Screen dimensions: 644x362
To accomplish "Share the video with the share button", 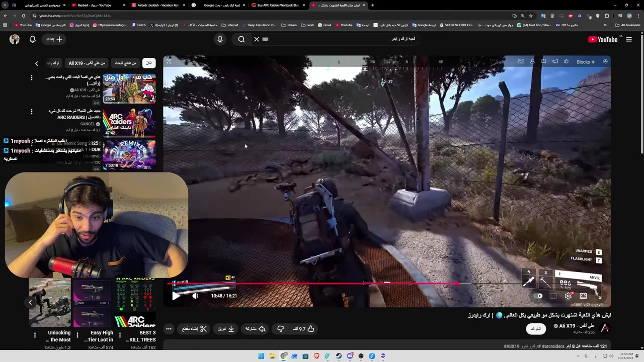I will pyautogui.click(x=255, y=329).
